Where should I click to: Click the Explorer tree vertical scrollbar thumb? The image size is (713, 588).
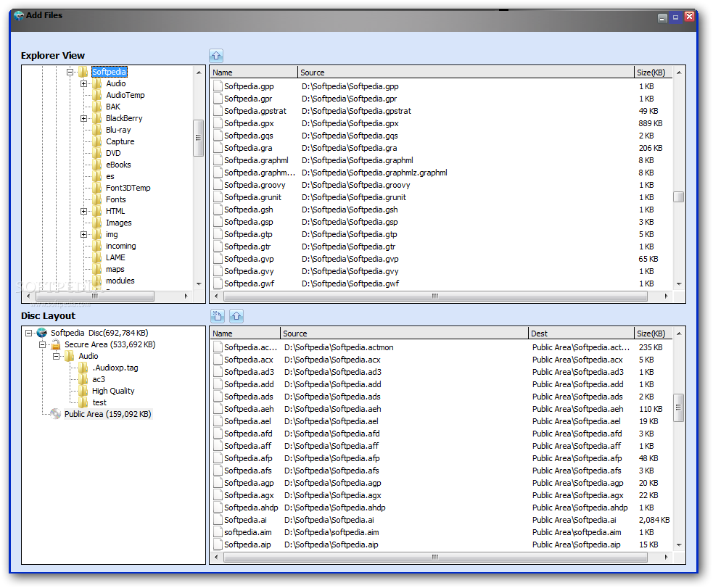[x=198, y=138]
